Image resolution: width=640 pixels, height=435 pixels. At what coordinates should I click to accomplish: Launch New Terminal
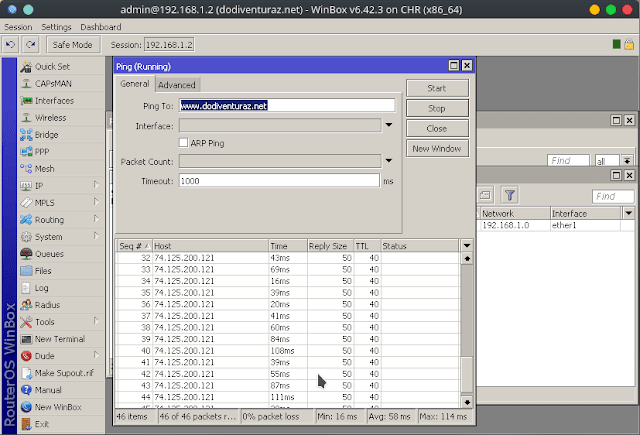point(61,339)
